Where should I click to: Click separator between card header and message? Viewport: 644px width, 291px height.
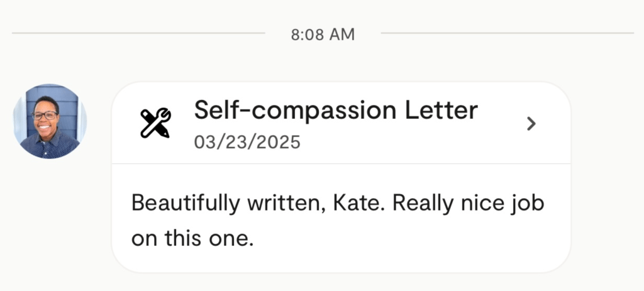click(x=341, y=164)
